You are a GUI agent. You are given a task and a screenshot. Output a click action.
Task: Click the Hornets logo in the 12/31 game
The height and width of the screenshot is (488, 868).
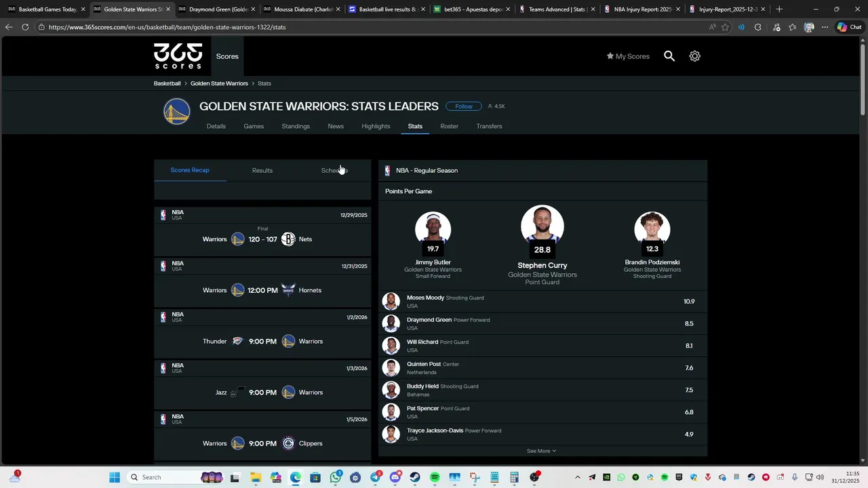pyautogui.click(x=288, y=290)
